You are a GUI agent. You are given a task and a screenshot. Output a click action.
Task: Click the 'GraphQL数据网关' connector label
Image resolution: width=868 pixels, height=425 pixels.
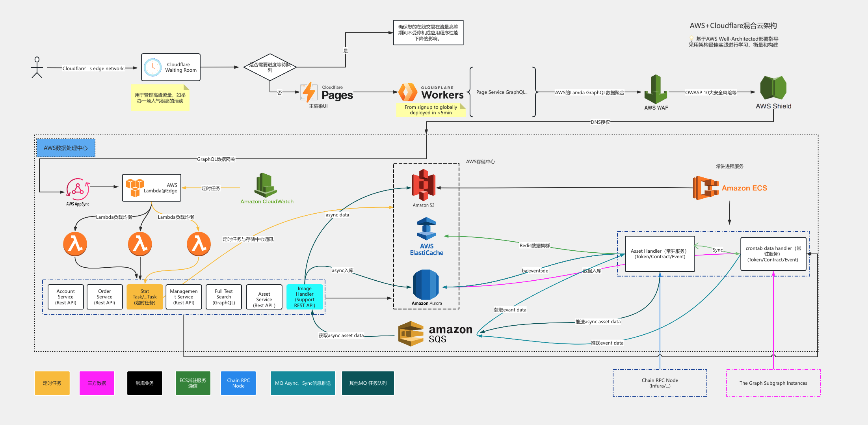tap(216, 159)
